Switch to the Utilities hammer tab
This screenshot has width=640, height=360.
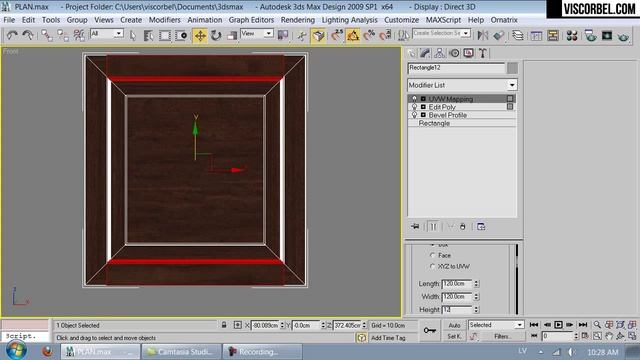pyautogui.click(x=483, y=53)
